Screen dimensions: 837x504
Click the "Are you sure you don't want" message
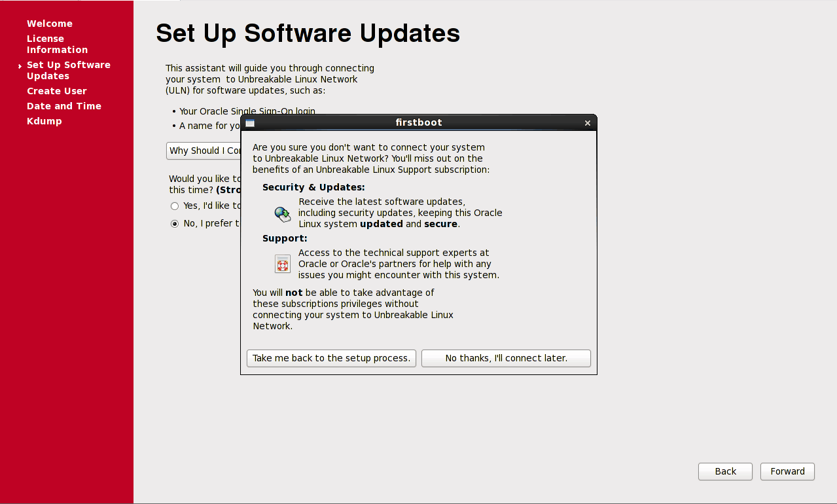(x=371, y=158)
